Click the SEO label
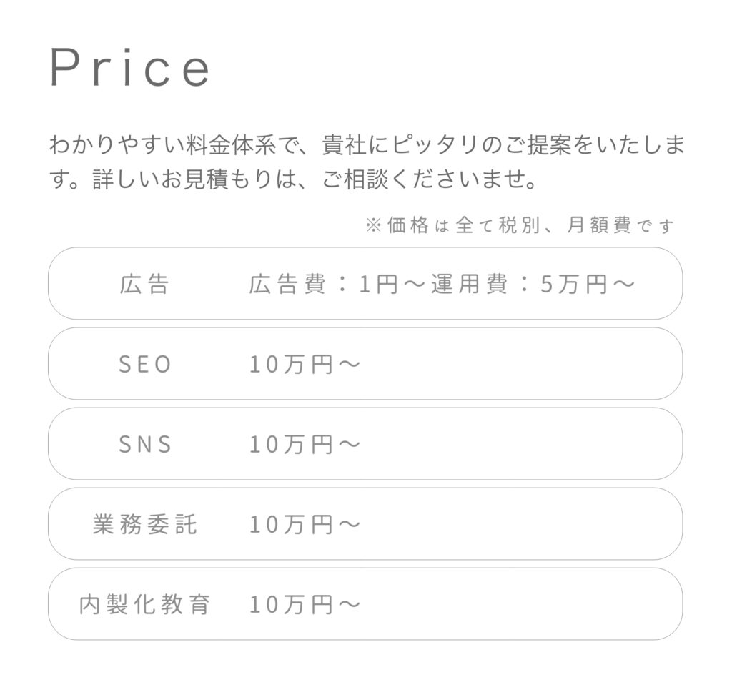Screen dimensions: 732x700 coord(144,364)
